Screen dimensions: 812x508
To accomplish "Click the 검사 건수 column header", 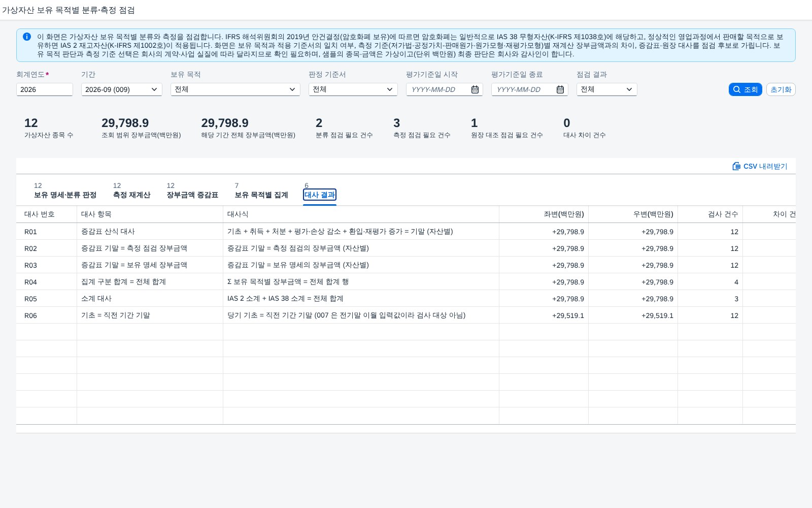I will coord(710,214).
